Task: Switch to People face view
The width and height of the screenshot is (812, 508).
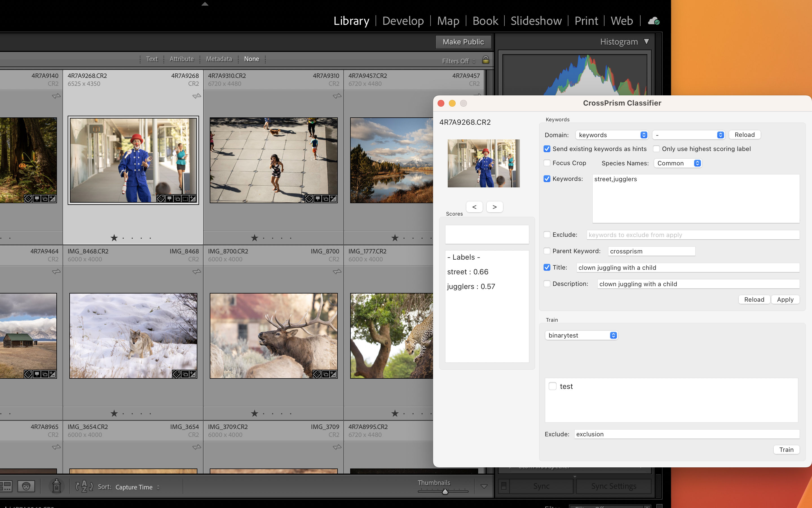Action: click(26, 486)
